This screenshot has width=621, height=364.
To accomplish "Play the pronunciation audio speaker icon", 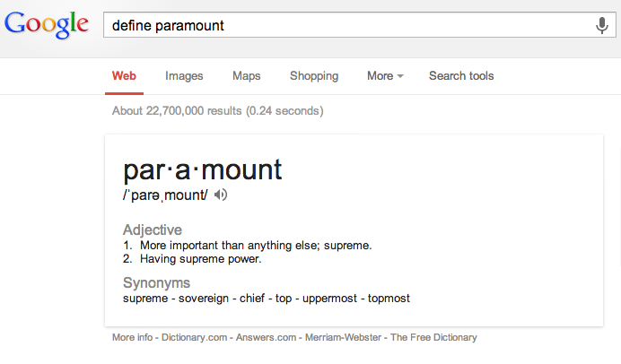I will (221, 195).
